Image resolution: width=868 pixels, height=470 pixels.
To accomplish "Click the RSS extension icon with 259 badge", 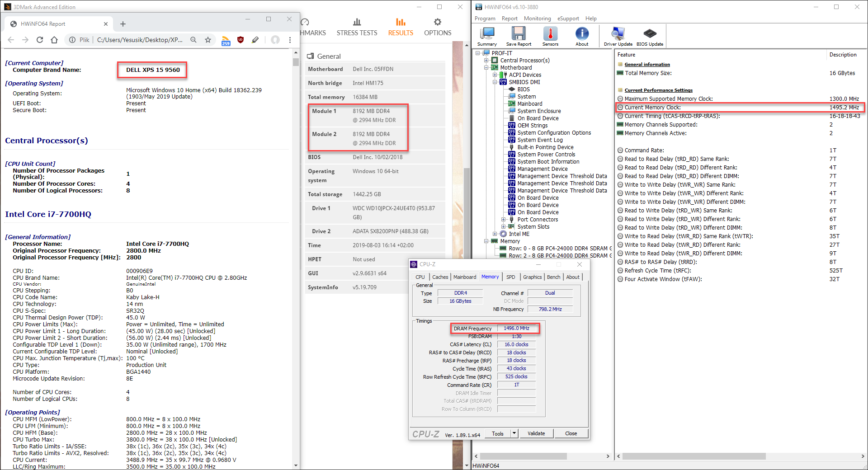I will (x=226, y=41).
